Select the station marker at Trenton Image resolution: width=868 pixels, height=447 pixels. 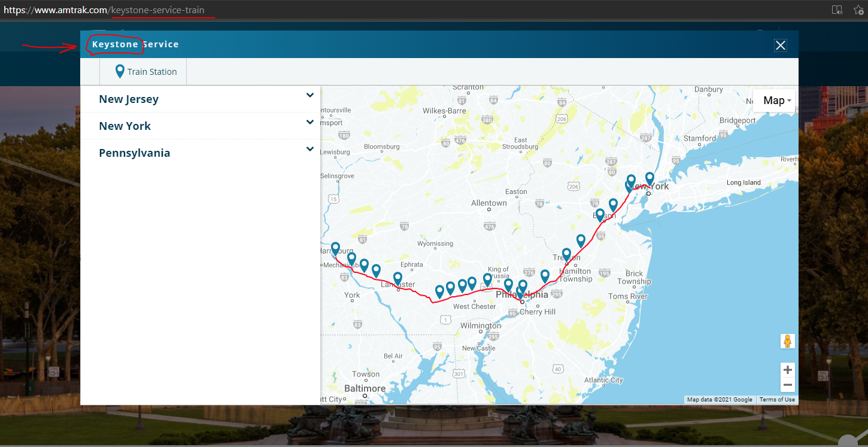tap(566, 256)
